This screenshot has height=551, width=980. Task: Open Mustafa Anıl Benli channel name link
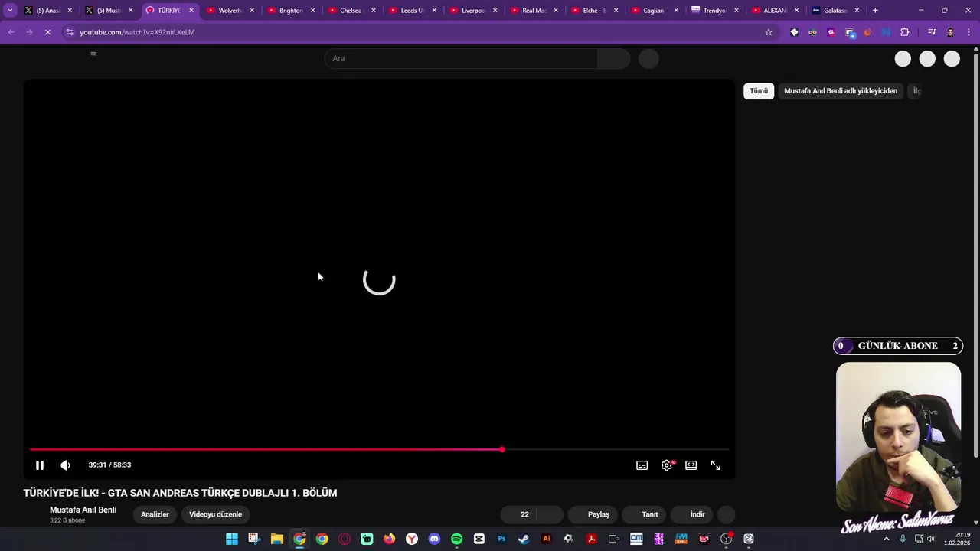coord(83,510)
